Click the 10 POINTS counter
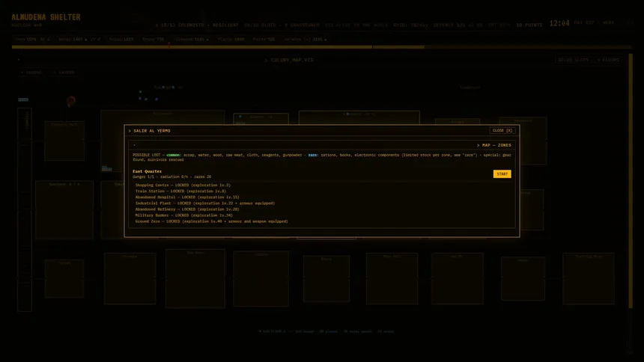Image resolution: width=644 pixels, height=362 pixels. [x=529, y=25]
